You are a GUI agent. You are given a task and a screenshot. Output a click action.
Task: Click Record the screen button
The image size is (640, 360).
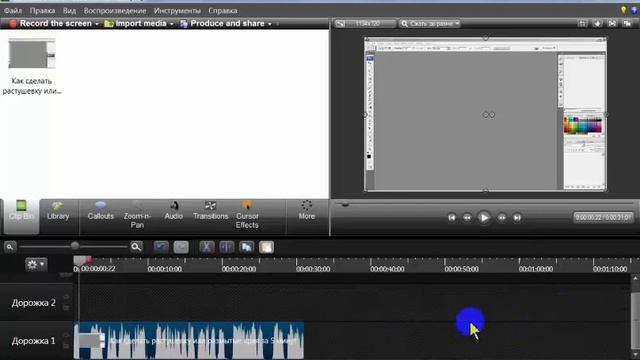[x=50, y=24]
